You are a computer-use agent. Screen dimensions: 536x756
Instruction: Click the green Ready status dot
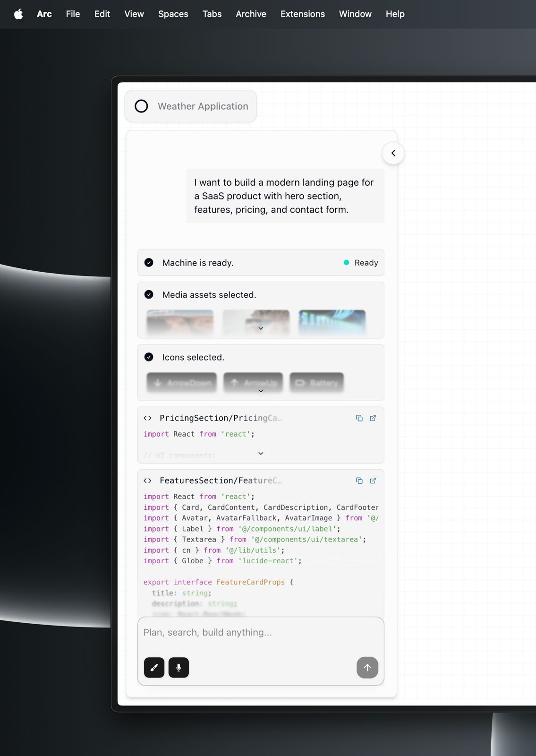point(346,263)
